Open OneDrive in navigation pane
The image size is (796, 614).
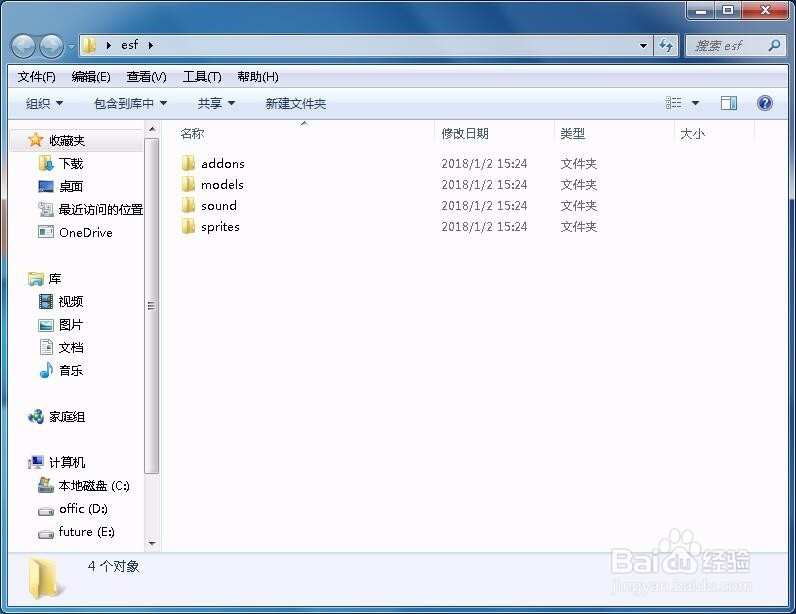pyautogui.click(x=86, y=233)
